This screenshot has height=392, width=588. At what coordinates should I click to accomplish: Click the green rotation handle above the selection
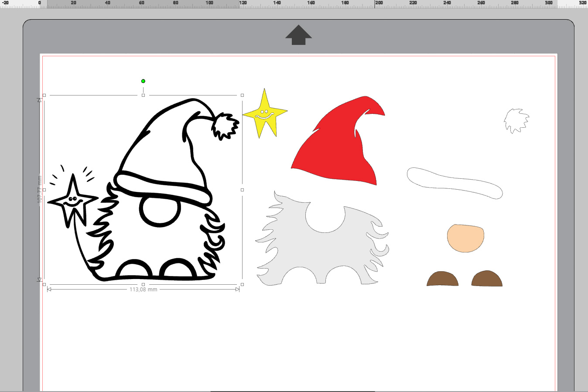click(x=143, y=81)
